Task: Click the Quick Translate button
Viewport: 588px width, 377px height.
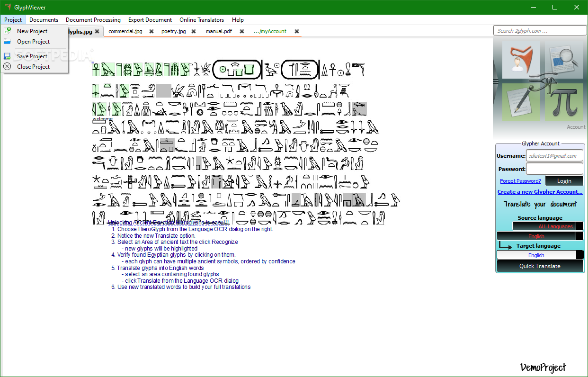Action: pos(540,266)
